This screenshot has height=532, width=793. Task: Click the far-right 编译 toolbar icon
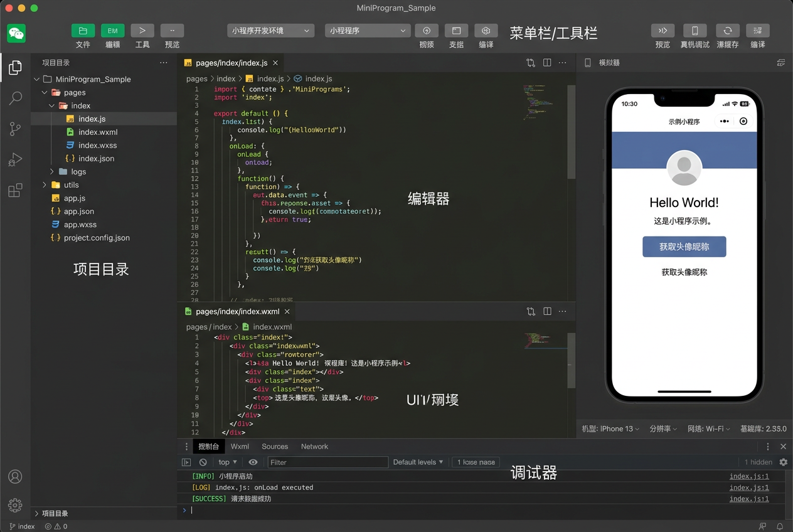(x=758, y=31)
